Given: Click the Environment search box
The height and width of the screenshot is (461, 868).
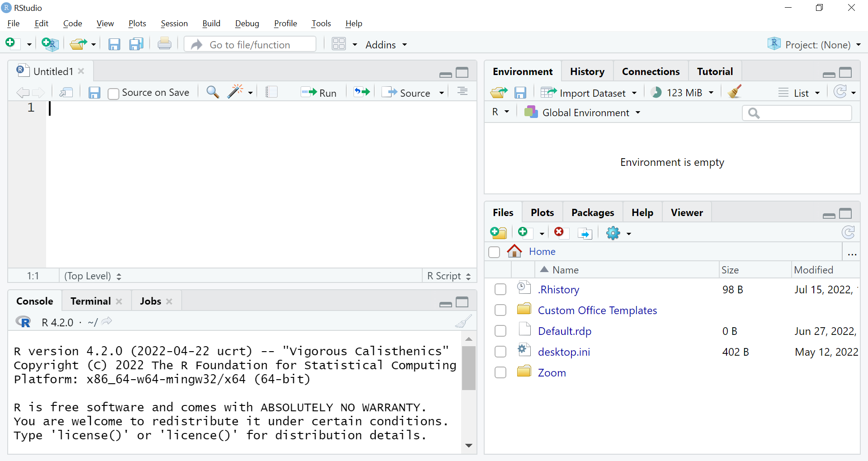Looking at the screenshot, I should tap(797, 113).
